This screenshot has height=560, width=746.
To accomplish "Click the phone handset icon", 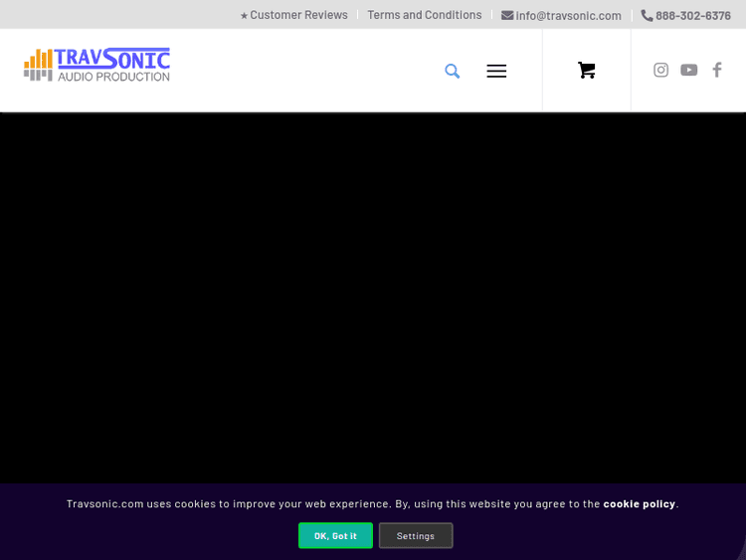I will pyautogui.click(x=647, y=15).
